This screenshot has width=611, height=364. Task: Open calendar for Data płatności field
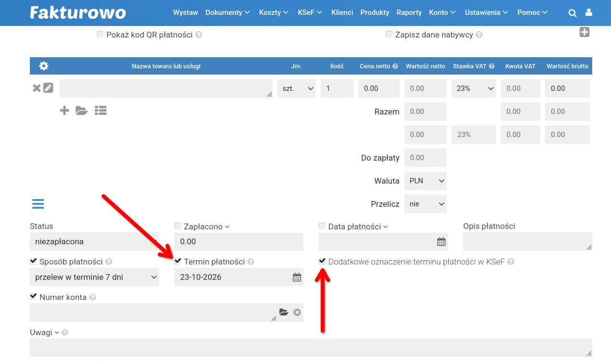tap(441, 242)
